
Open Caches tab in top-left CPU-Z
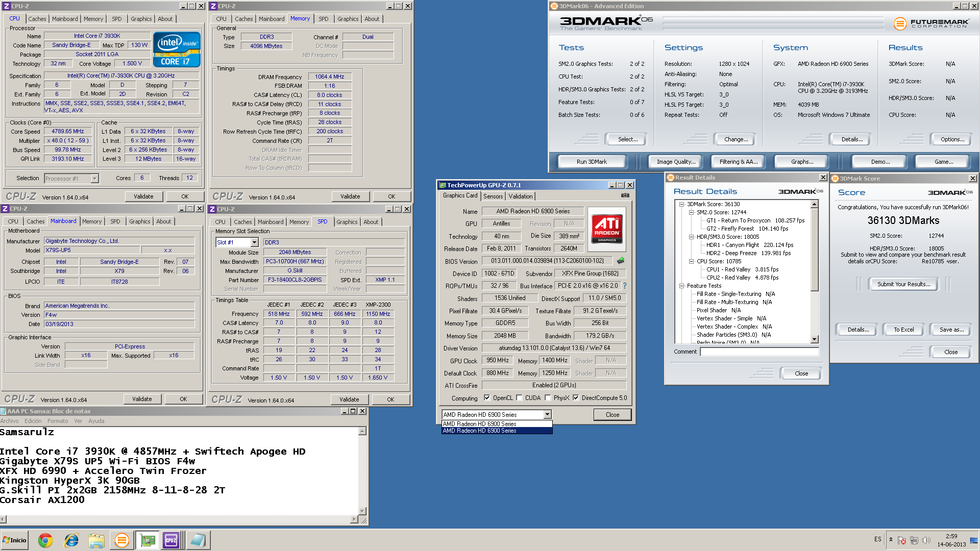coord(37,19)
